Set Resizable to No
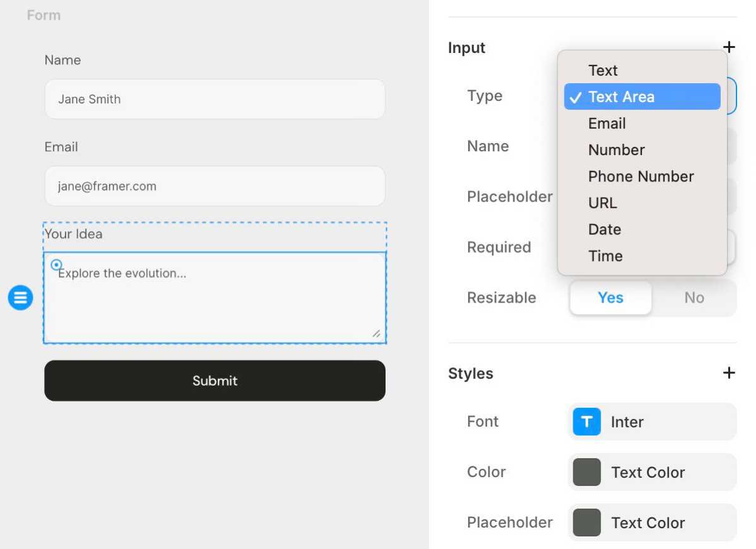 pyautogui.click(x=694, y=298)
